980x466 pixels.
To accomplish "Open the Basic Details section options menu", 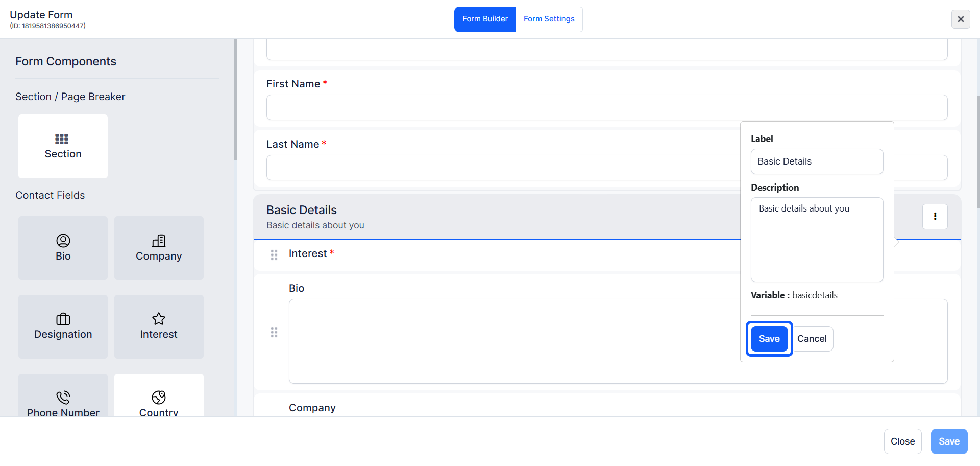I will [x=935, y=217].
